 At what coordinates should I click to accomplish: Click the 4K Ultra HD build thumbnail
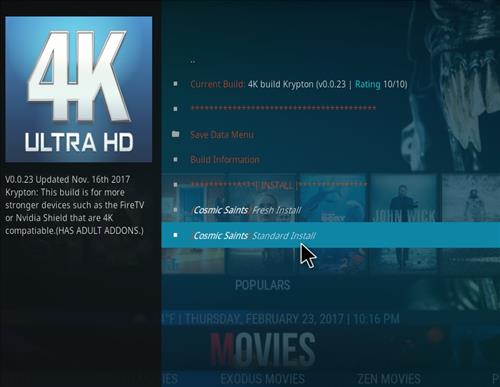point(79,89)
